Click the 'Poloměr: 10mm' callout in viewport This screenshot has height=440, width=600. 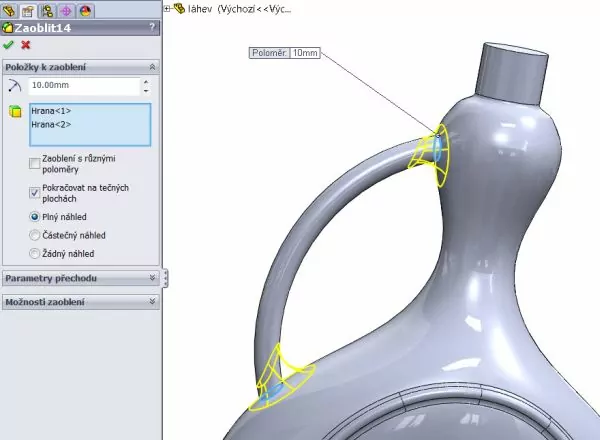[285, 52]
